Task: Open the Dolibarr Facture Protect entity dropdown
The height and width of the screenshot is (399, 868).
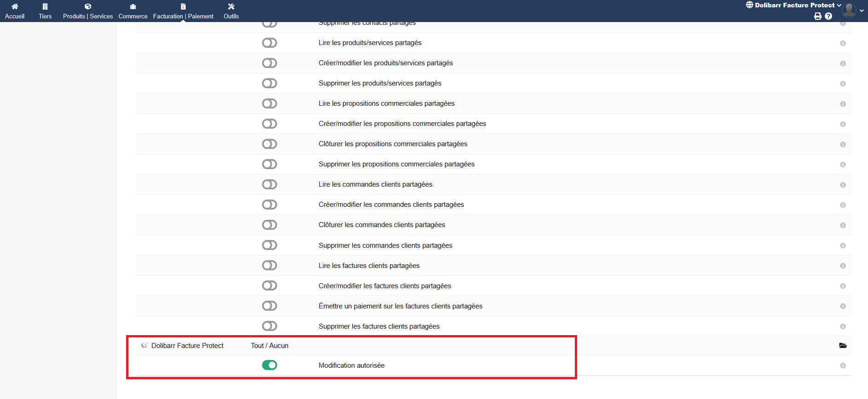Action: (x=794, y=5)
